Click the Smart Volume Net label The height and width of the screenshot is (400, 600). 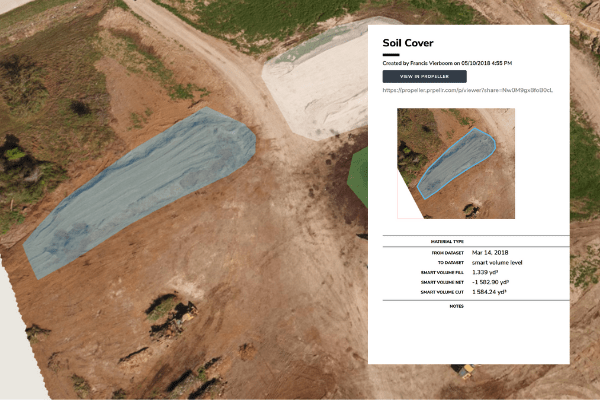coord(442,282)
